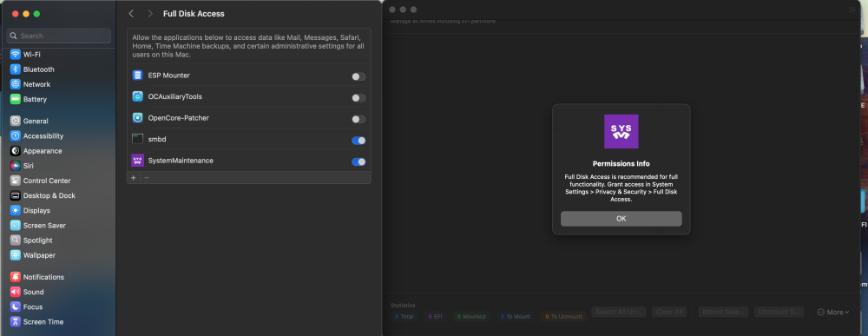
Task: Click the ESP Mounter app icon
Action: pos(138,76)
